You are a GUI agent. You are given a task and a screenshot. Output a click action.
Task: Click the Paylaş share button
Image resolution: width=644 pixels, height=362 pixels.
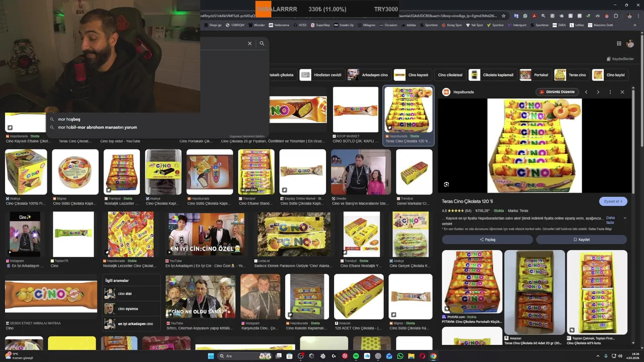click(x=487, y=239)
